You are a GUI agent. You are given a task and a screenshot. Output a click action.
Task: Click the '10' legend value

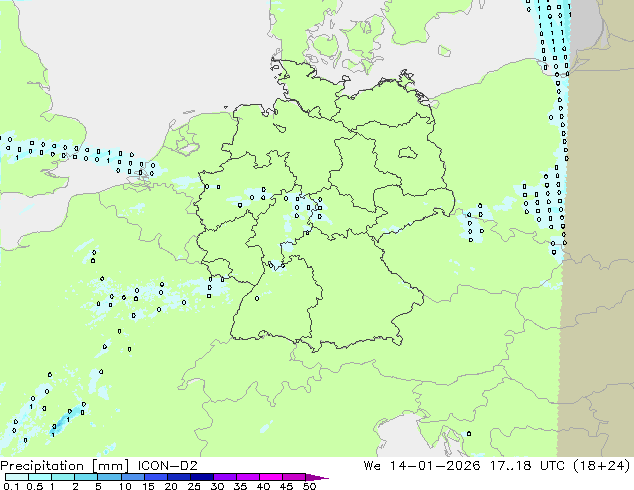tap(125, 486)
